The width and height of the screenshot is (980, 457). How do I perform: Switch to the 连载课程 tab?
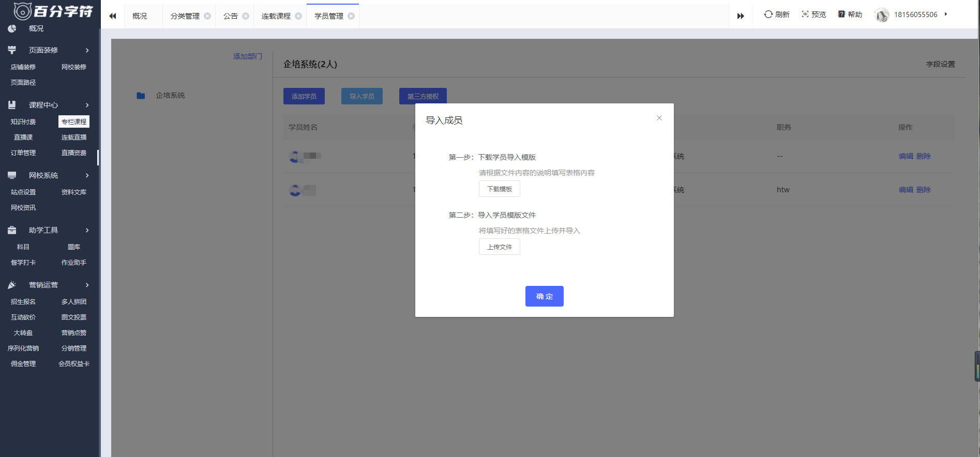[x=276, y=16]
